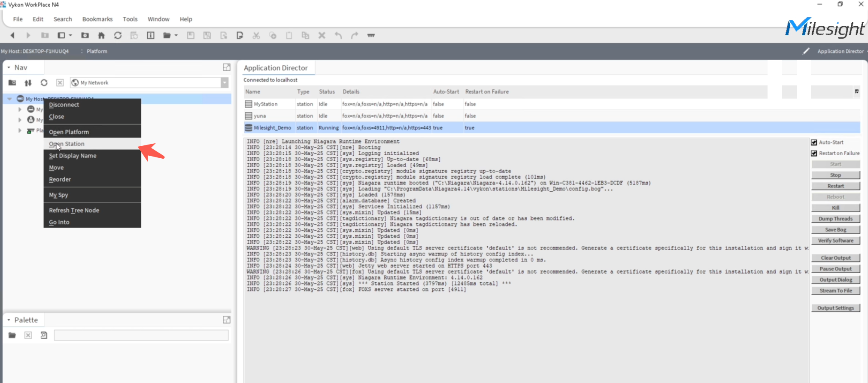
Task: Click the Output Settings button
Action: (835, 308)
